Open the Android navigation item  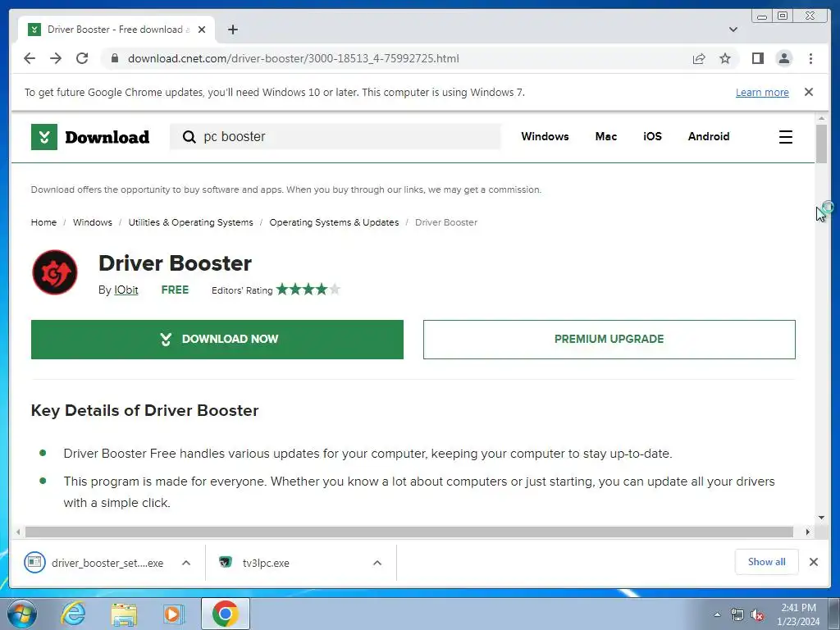(x=708, y=137)
